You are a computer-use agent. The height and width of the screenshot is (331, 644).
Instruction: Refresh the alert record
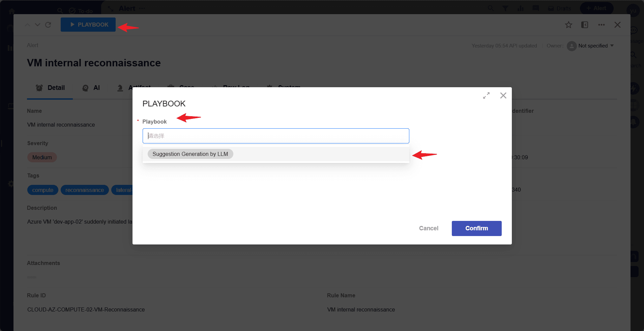[x=48, y=25]
